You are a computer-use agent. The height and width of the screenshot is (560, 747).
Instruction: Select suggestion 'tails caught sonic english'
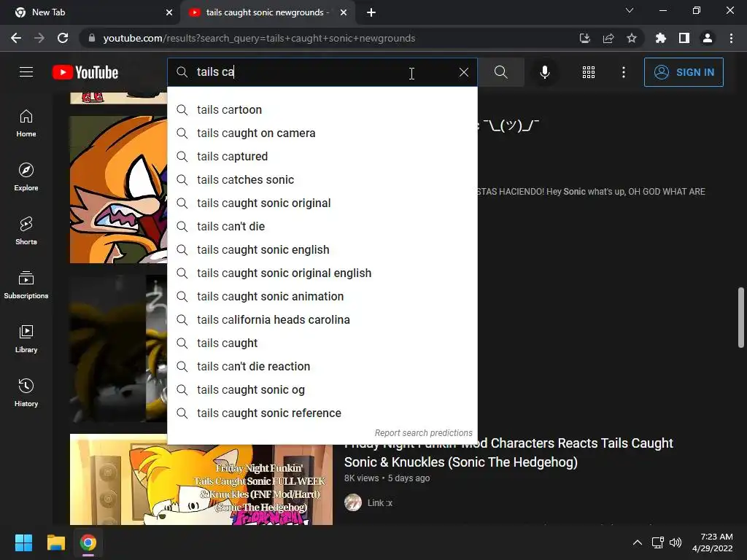click(x=322, y=249)
